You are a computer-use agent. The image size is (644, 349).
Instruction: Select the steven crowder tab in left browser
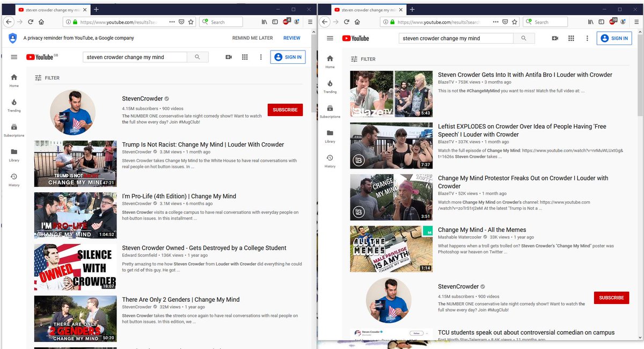pyautogui.click(x=53, y=10)
